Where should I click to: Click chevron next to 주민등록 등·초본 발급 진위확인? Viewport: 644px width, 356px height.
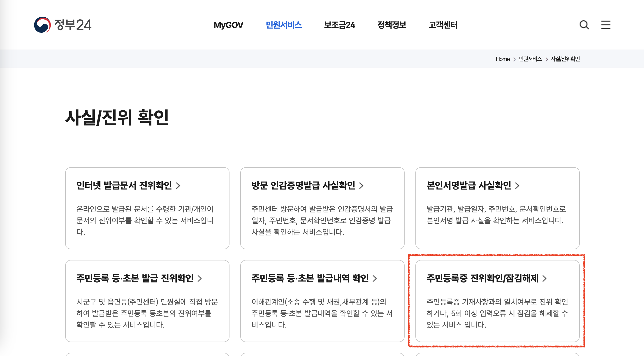pyautogui.click(x=200, y=278)
